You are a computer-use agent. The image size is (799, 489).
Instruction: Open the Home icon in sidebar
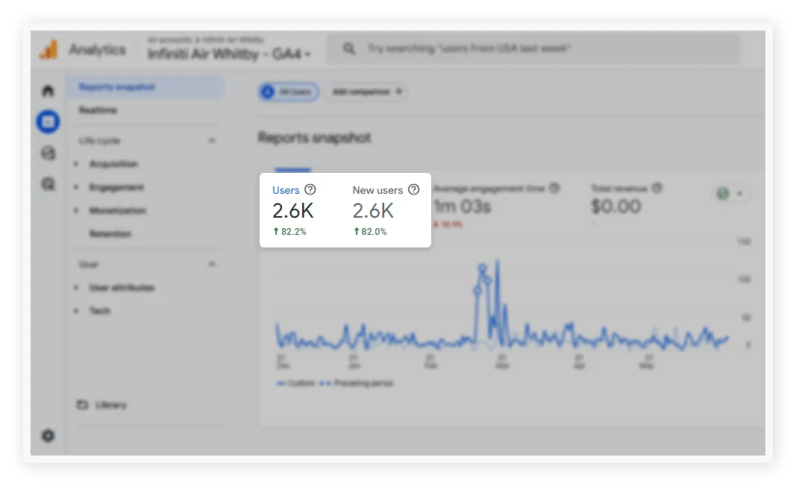click(48, 91)
